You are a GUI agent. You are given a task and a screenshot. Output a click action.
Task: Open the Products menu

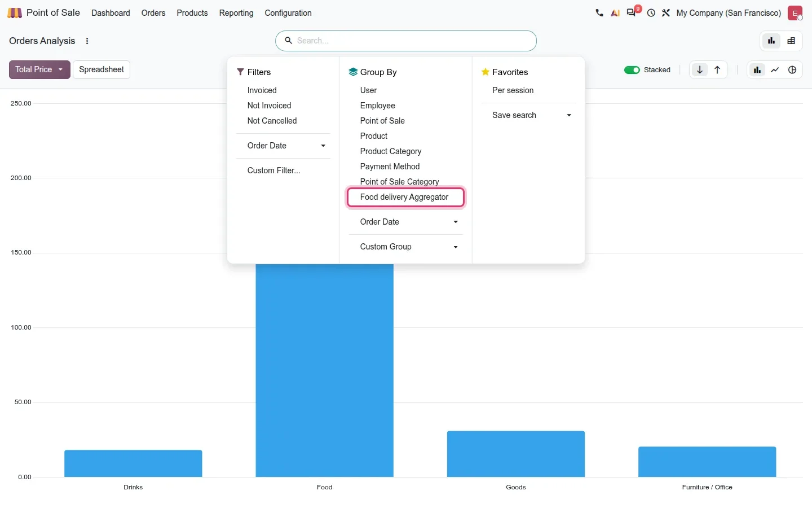point(192,13)
